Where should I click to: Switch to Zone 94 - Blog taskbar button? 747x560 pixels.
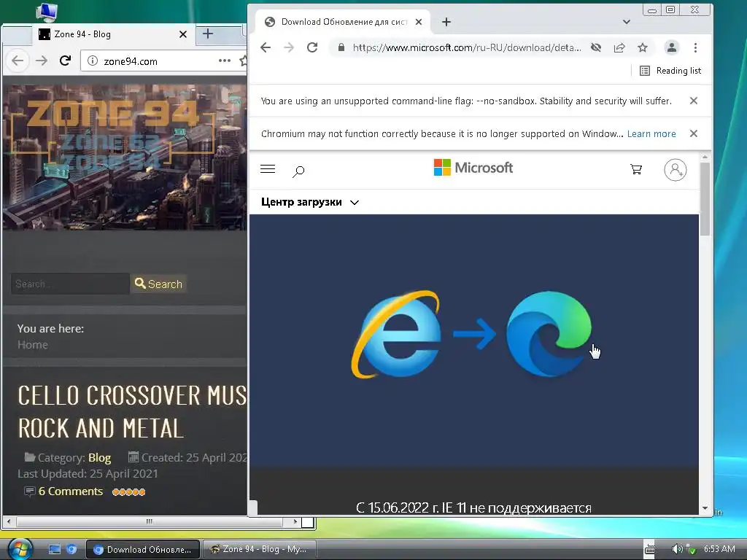click(x=260, y=550)
